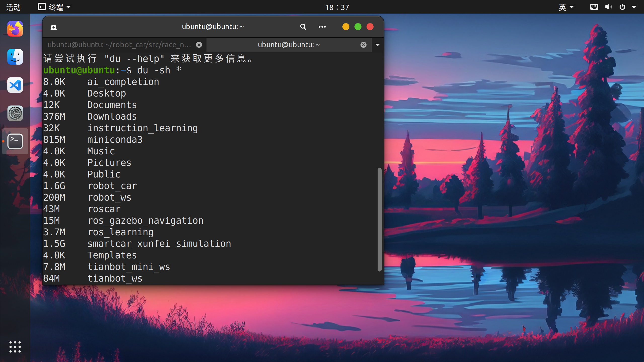Image resolution: width=644 pixels, height=362 pixels.
Task: Launch Visual Studio Code from dock
Action: [x=15, y=85]
